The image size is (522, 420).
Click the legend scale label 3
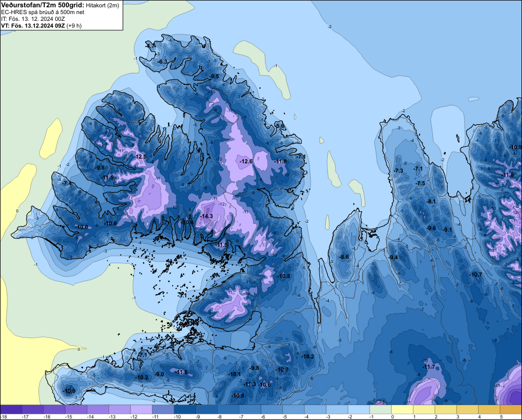[457, 417]
